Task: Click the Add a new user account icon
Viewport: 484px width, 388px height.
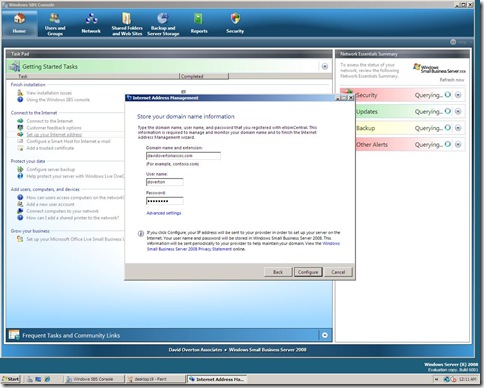Action: tap(20, 204)
